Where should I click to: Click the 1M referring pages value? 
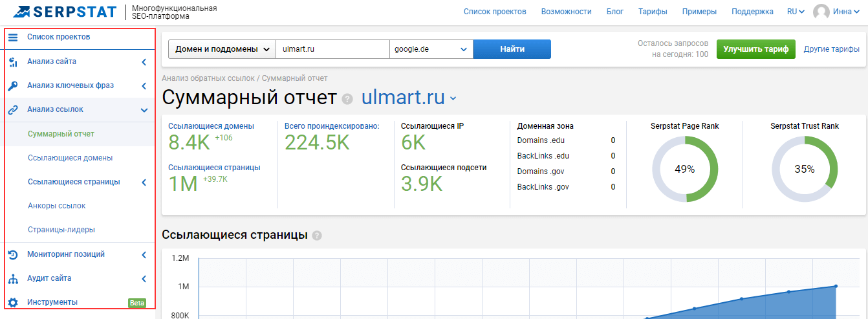(x=183, y=184)
